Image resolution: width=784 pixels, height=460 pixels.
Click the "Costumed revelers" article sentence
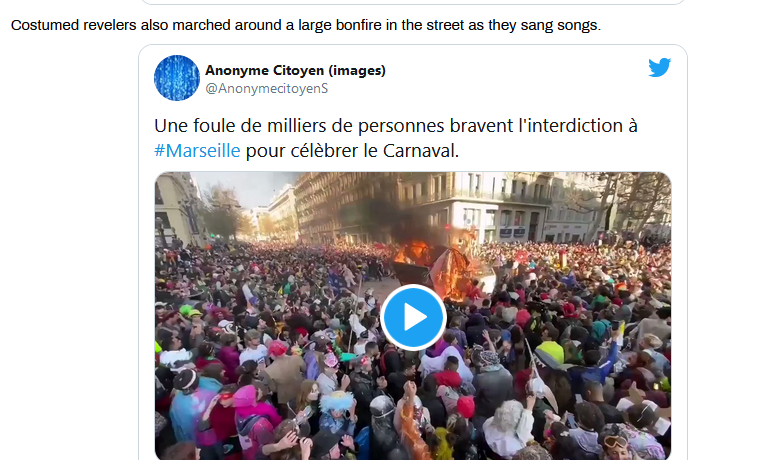point(306,25)
